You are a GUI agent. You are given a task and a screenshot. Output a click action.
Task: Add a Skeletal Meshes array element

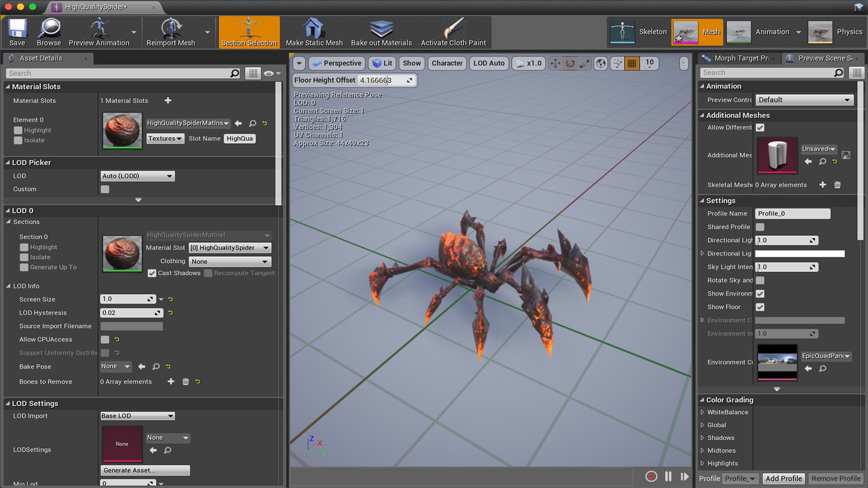click(x=823, y=184)
